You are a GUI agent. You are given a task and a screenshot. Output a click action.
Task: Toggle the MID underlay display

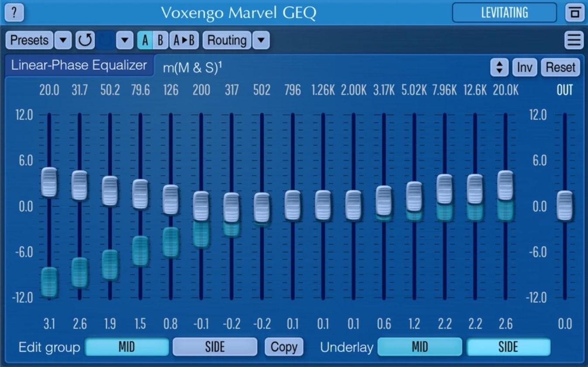(420, 347)
